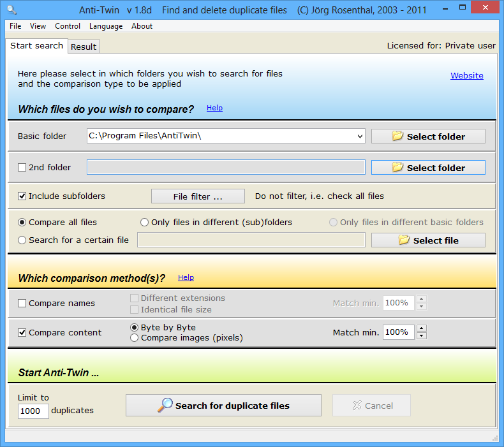Screen dimensions: 504x447
Task: Select the Start search tab
Action: (x=36, y=46)
